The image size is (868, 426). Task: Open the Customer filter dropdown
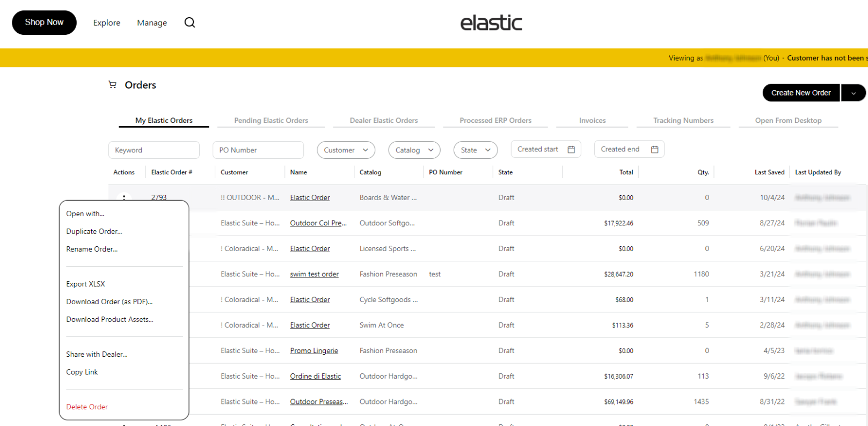click(x=346, y=150)
